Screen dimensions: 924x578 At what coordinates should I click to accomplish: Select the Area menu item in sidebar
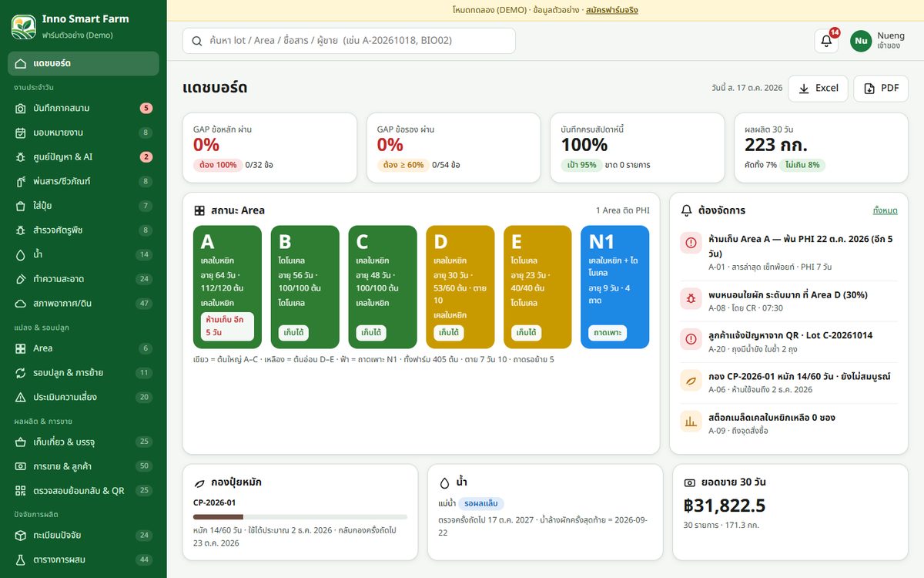coord(83,348)
